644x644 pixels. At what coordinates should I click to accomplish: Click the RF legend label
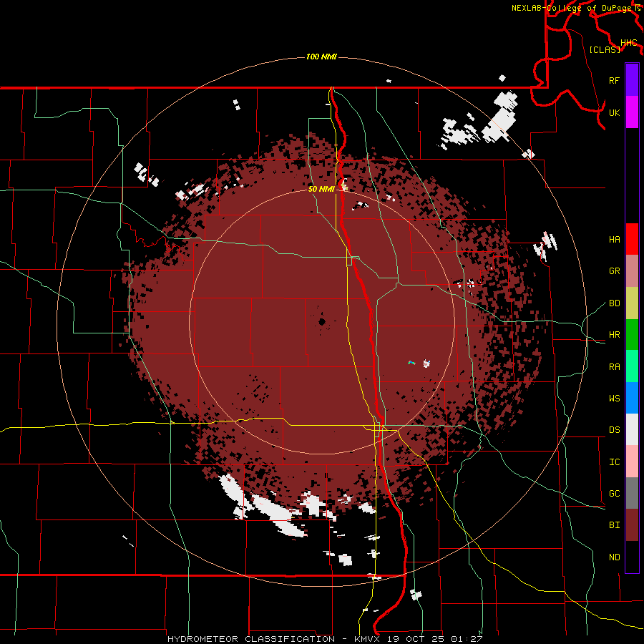click(614, 80)
